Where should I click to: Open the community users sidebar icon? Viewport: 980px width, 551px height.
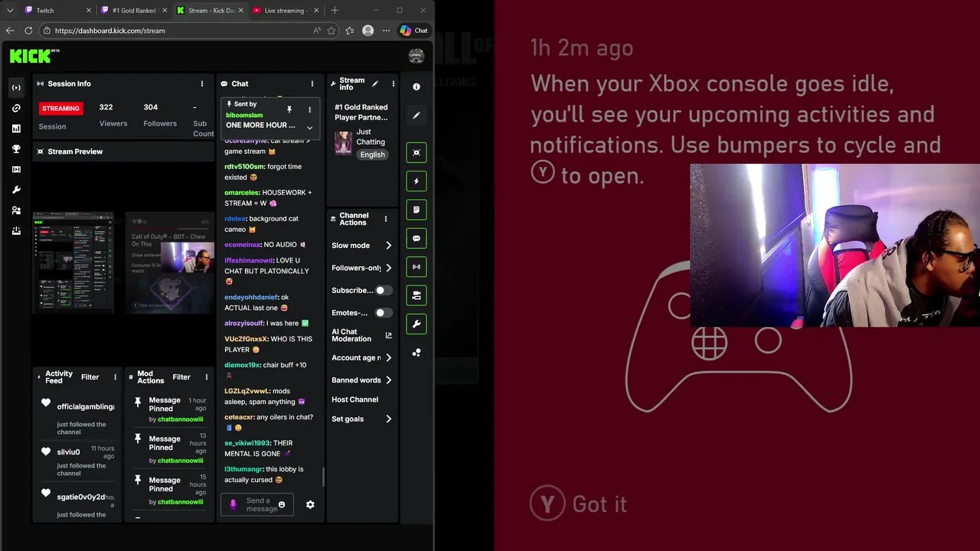(16, 210)
